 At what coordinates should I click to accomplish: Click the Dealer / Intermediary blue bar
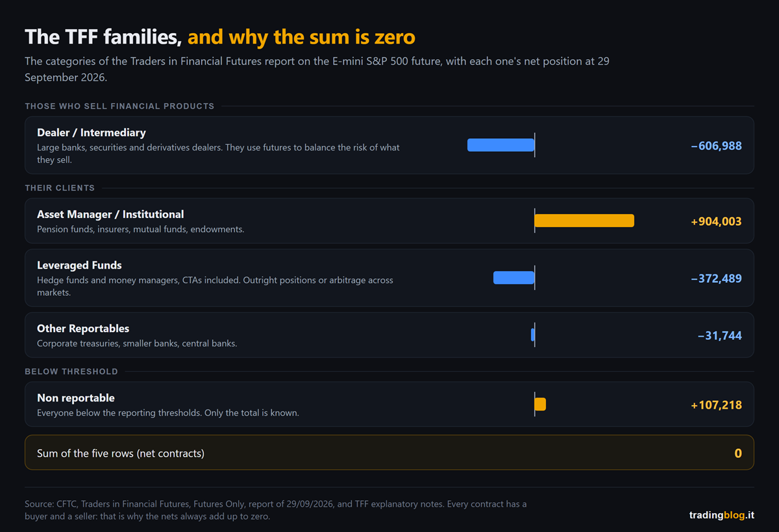(x=501, y=145)
